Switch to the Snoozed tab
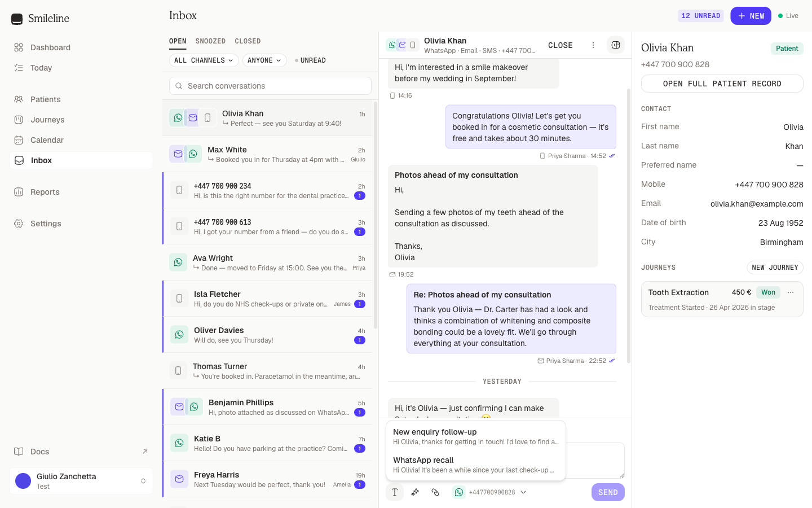 click(210, 41)
